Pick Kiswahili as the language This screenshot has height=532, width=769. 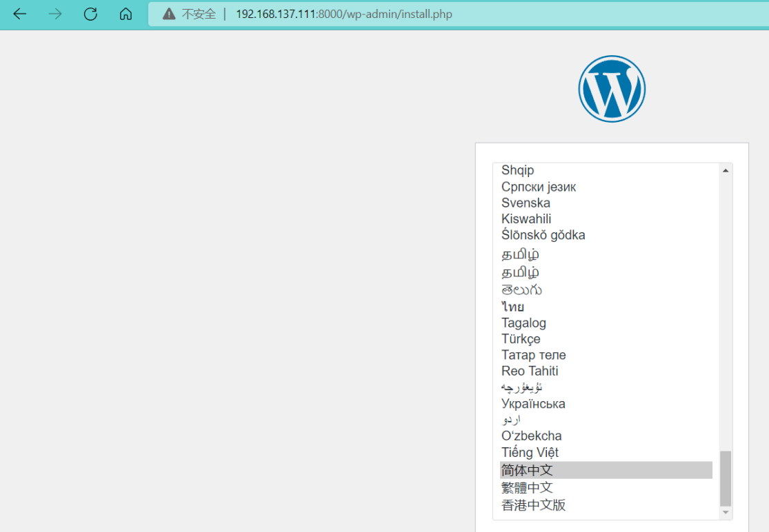point(606,219)
